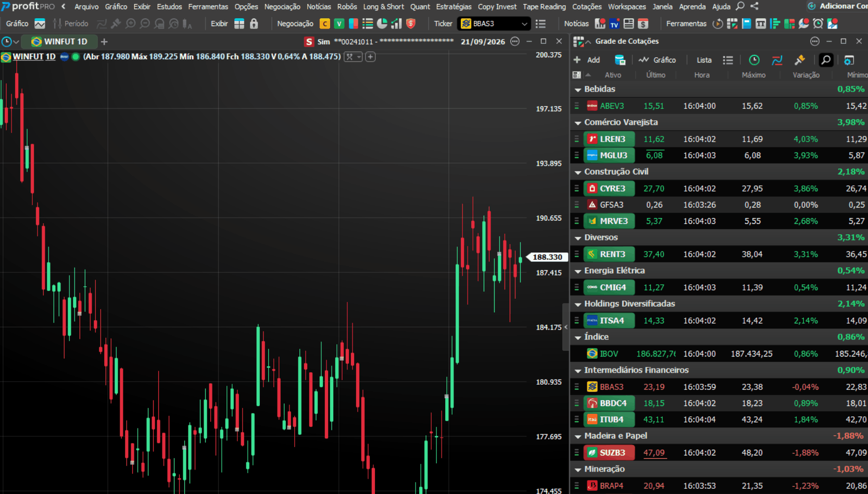This screenshot has width=868, height=494.
Task: Select the ITUB4 ticker row
Action: pyautogui.click(x=719, y=420)
